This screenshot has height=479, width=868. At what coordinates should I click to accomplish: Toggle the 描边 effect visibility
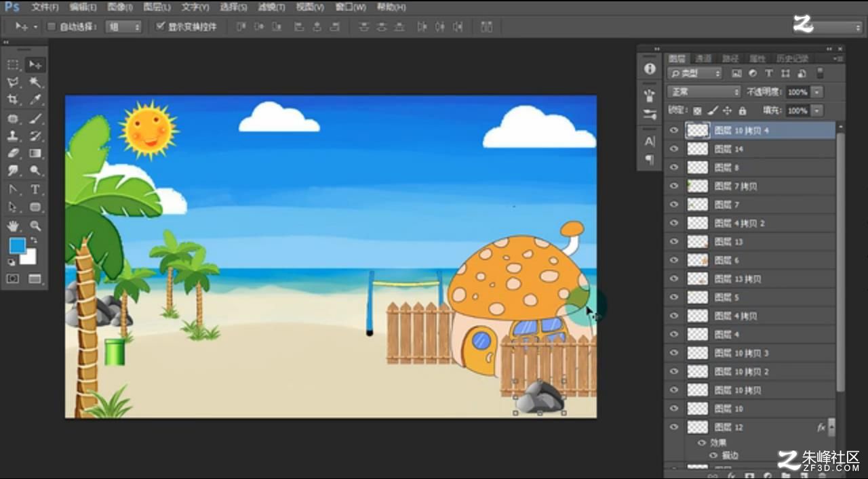(713, 456)
